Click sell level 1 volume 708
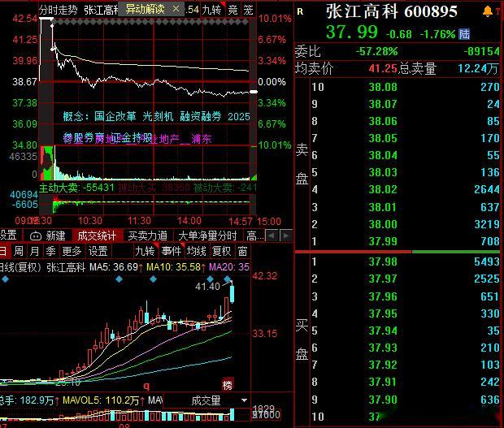 [490, 241]
